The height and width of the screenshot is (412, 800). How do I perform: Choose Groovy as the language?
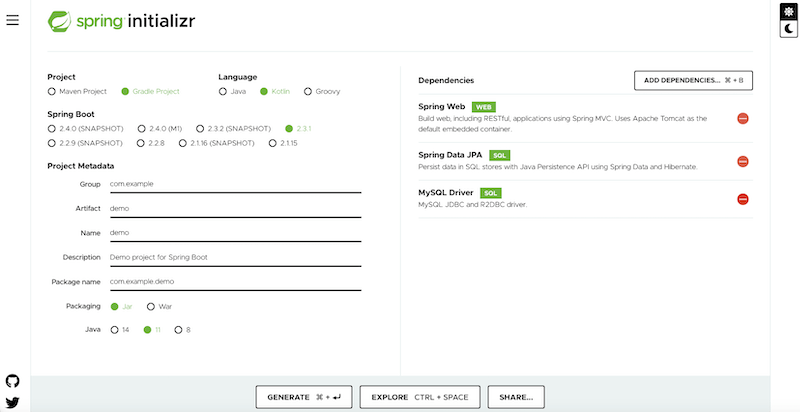pos(322,92)
